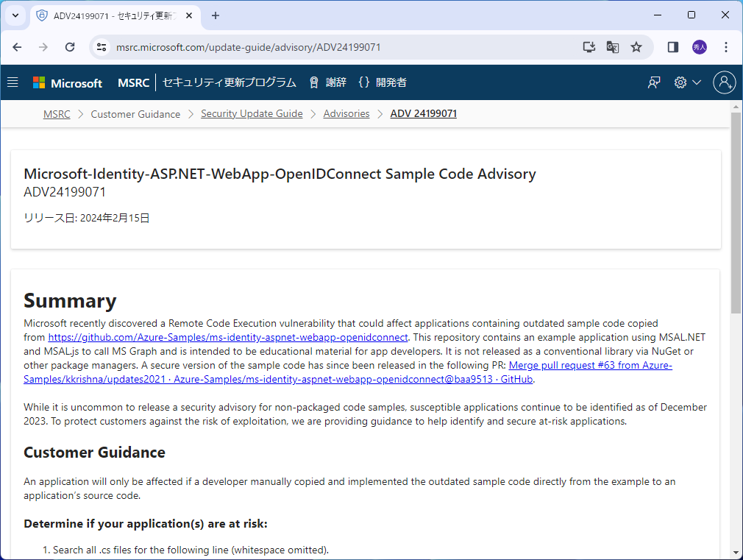View site information icon in address bar
This screenshot has height=560, width=743.
click(x=102, y=47)
